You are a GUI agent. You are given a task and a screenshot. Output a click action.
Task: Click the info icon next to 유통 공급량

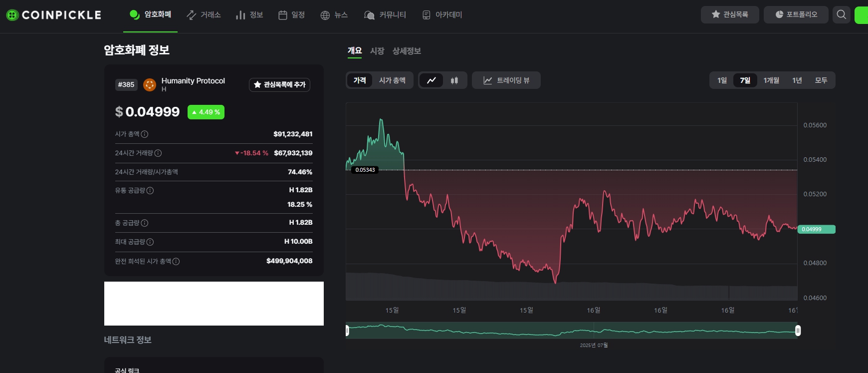coord(150,190)
